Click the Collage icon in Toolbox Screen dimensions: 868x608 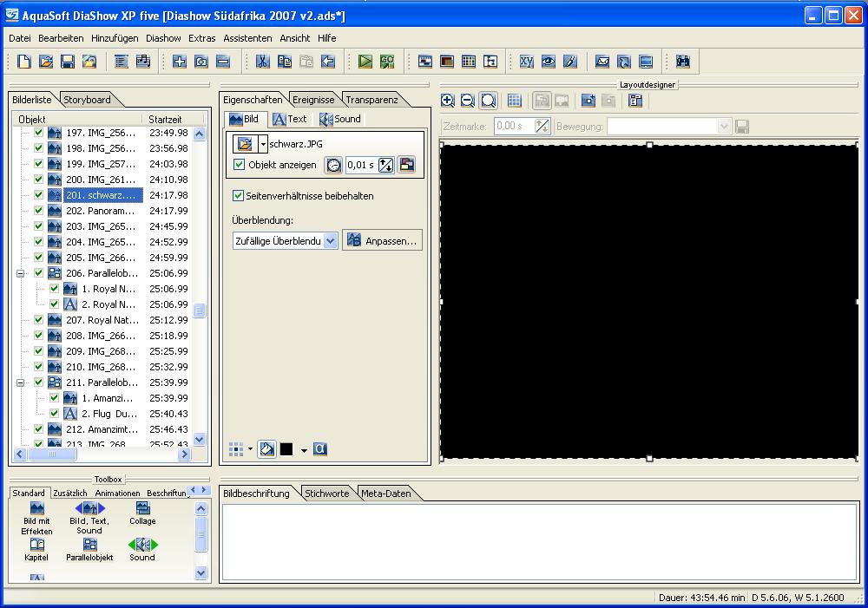(142, 513)
